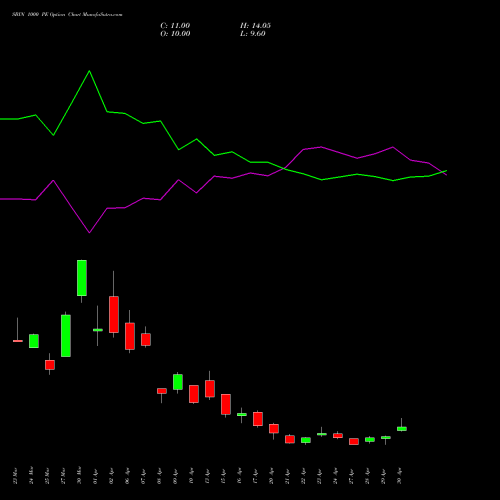Click the red candle on 25 Mar
500x500 pixels.
point(50,365)
